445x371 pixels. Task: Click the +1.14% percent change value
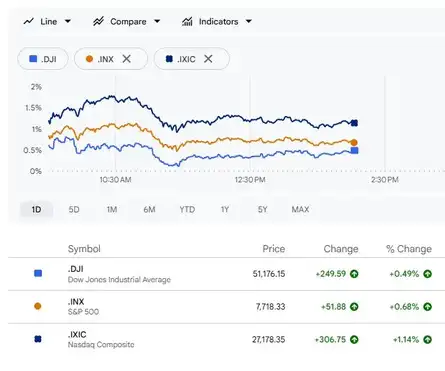406,340
